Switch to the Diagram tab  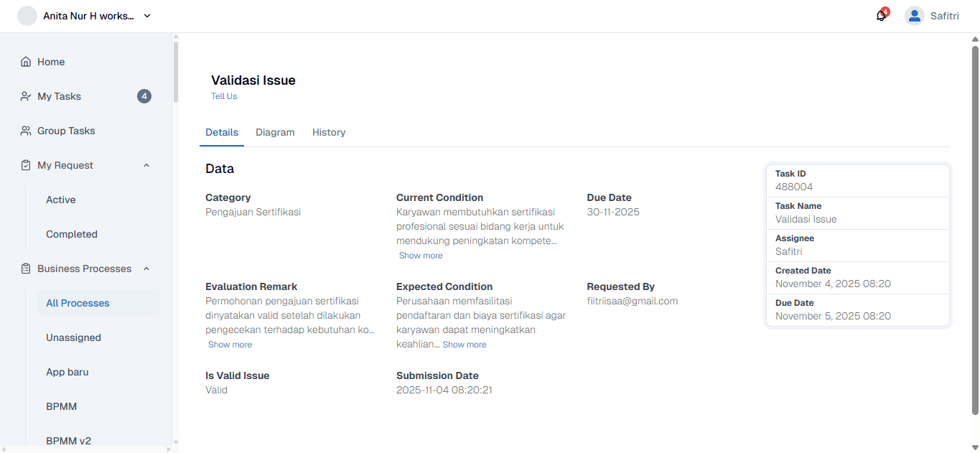coord(275,132)
